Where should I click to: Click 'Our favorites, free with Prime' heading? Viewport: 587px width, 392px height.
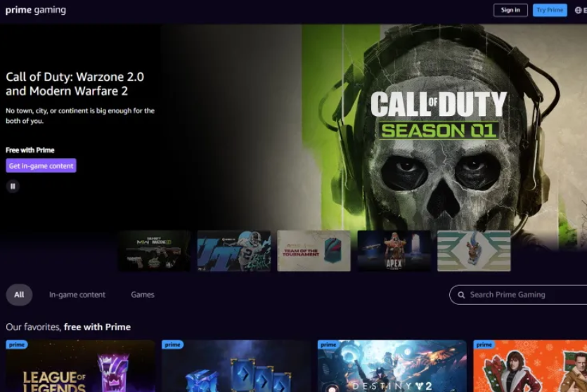coord(68,327)
